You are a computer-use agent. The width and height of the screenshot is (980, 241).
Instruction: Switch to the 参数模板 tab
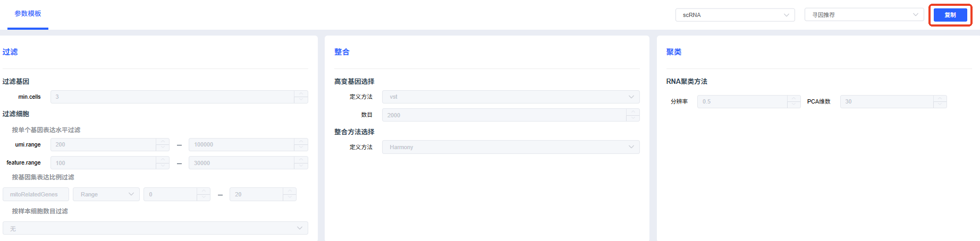(28, 14)
